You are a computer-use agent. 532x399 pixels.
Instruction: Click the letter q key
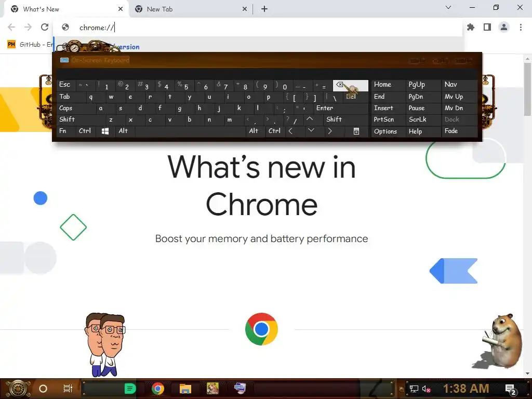[x=91, y=97]
